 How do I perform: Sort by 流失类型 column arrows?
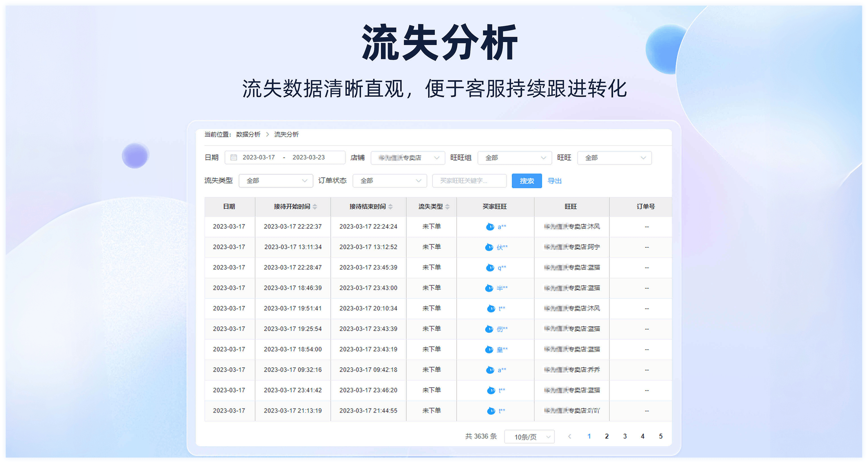(447, 206)
